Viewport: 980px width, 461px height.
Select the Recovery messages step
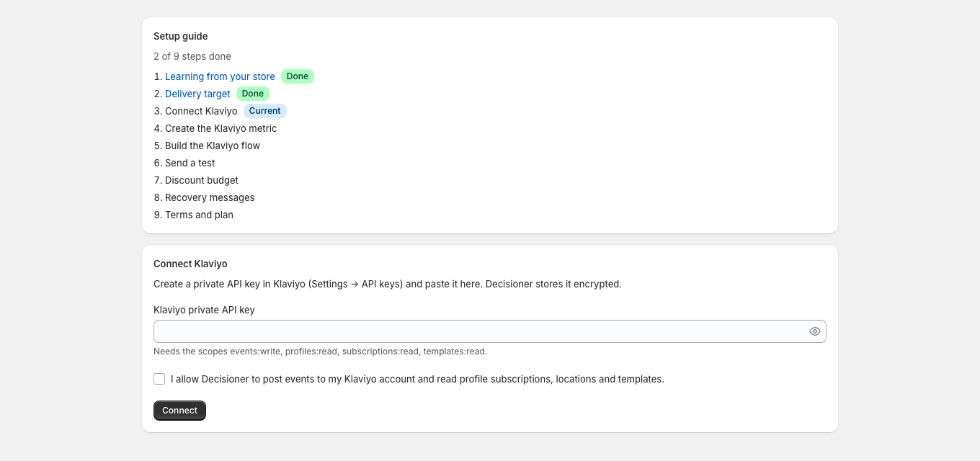pyautogui.click(x=210, y=197)
